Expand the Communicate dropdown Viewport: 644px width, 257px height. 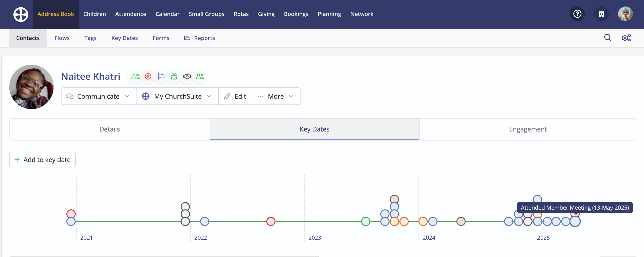click(99, 96)
